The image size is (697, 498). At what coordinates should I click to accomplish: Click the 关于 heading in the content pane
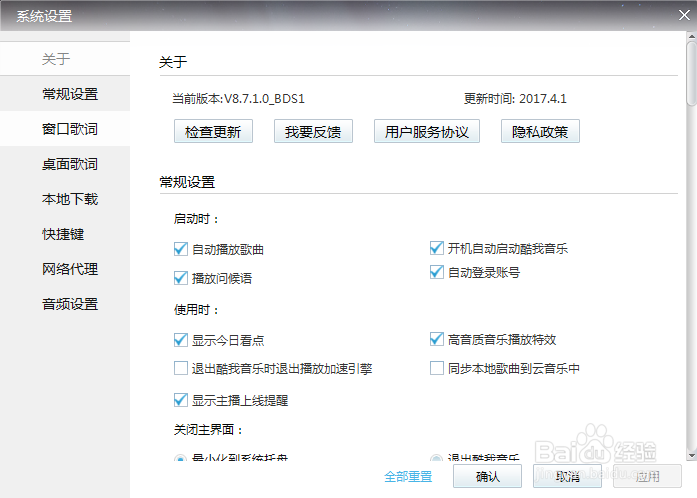[173, 62]
